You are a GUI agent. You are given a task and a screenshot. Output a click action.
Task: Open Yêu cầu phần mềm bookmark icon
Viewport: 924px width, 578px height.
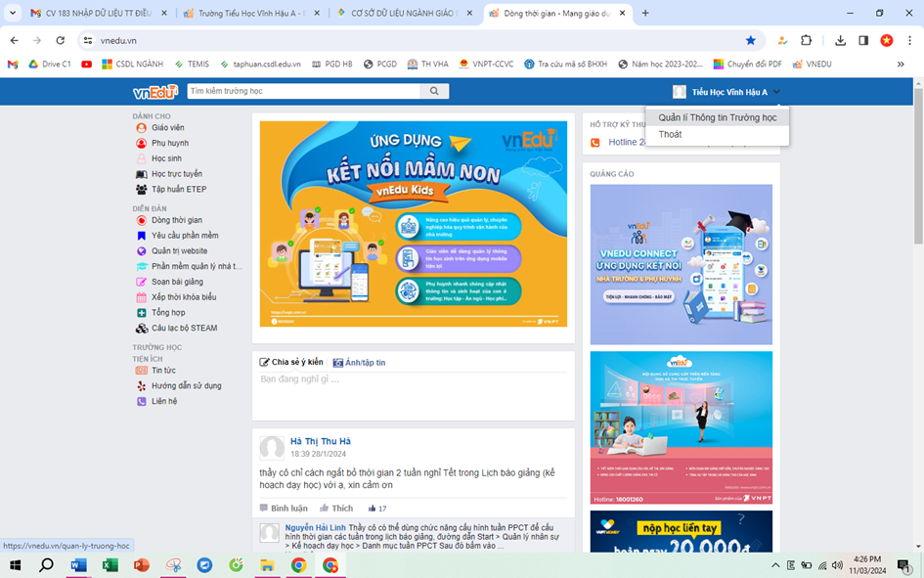[142, 235]
